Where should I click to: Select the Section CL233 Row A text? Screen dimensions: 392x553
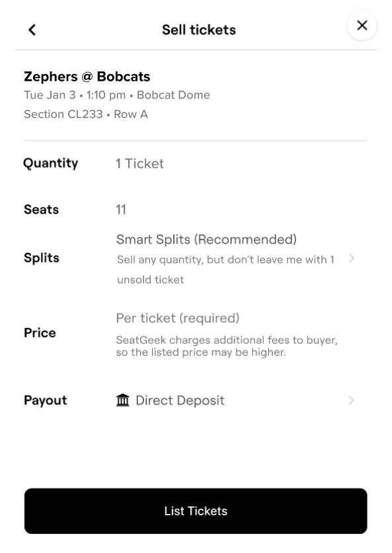(85, 114)
